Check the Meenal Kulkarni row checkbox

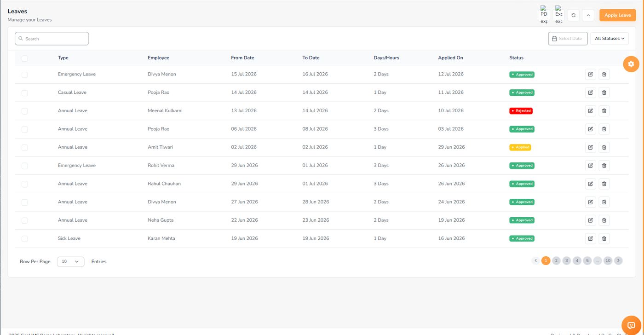pyautogui.click(x=24, y=111)
